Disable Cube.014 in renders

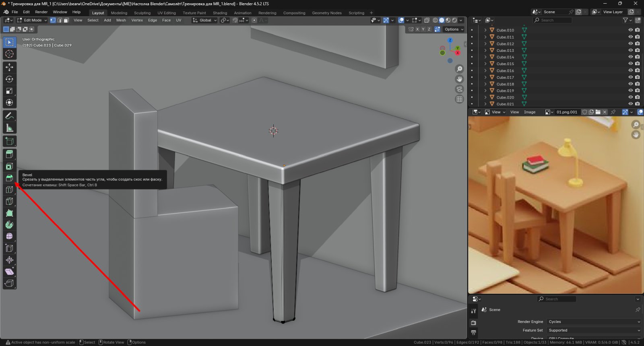pos(638,57)
